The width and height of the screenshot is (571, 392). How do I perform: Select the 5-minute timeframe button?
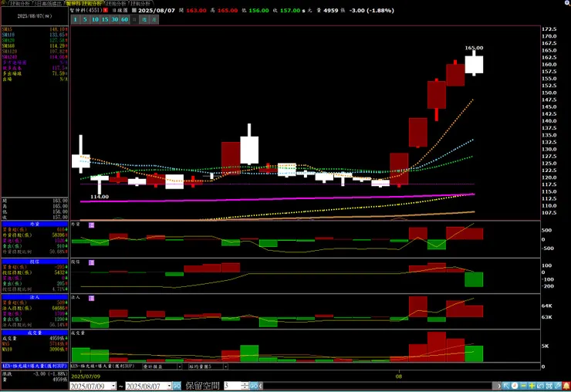[x=85, y=19]
